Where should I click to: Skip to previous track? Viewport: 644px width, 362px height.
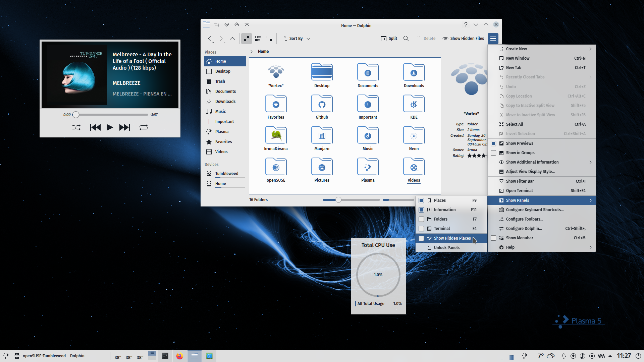(x=95, y=127)
